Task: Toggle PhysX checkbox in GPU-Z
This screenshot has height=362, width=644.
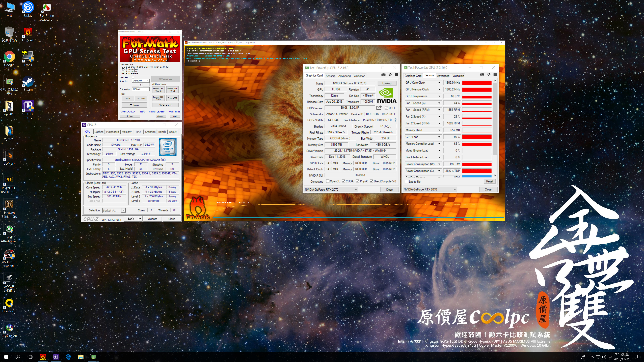Action: 358,181
